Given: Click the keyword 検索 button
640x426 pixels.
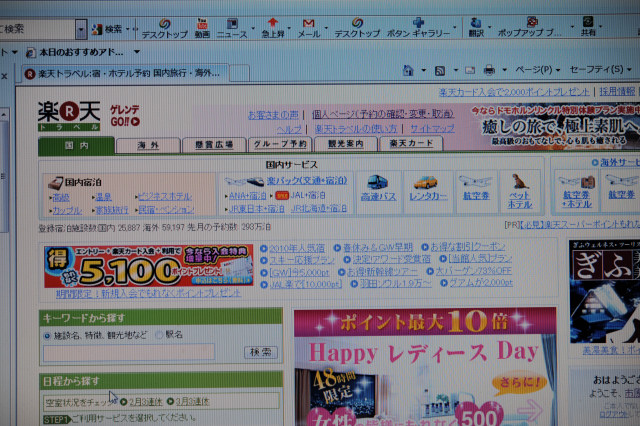Looking at the screenshot, I should (260, 352).
